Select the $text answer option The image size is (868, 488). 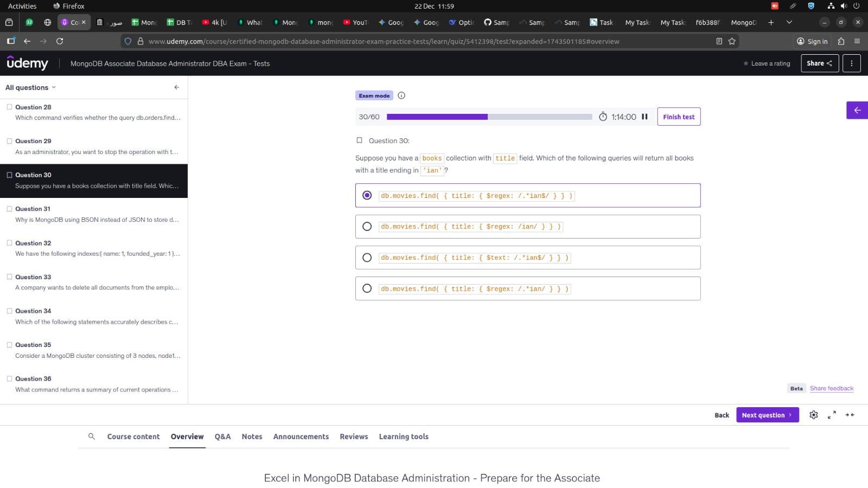tap(367, 257)
